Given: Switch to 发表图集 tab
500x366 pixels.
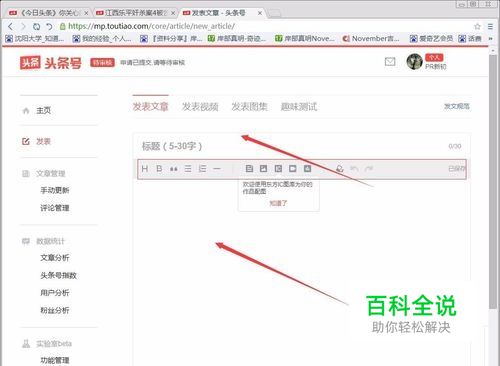Looking at the screenshot, I should [249, 107].
